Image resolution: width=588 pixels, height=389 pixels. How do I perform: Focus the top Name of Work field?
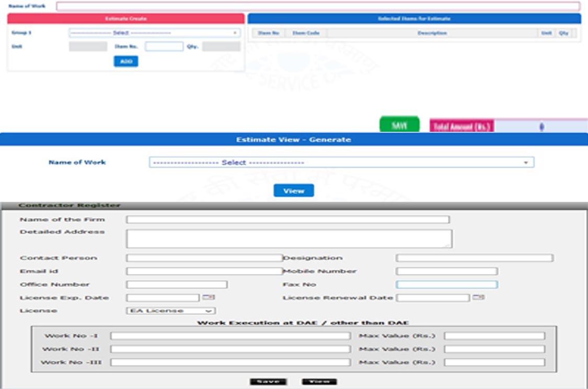pyautogui.click(x=318, y=6)
